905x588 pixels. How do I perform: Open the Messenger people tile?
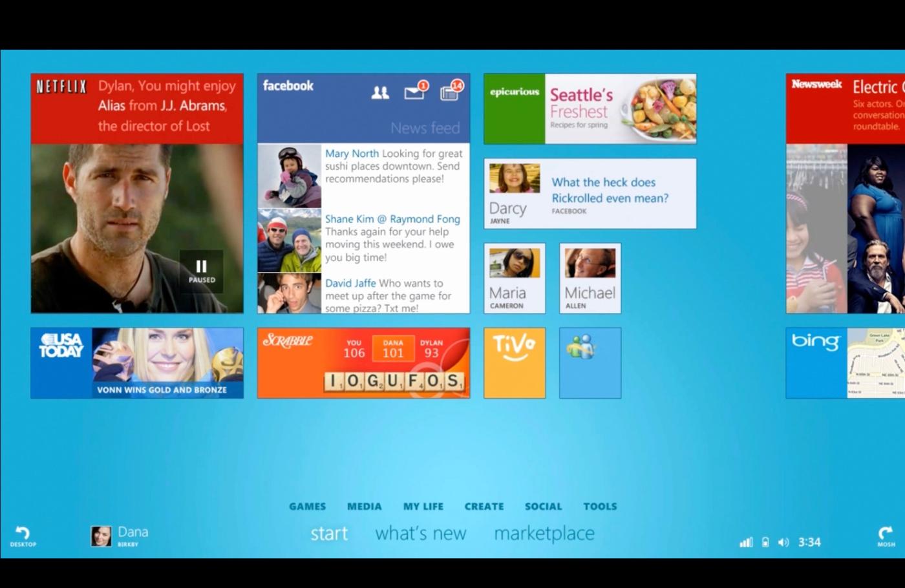pos(590,362)
